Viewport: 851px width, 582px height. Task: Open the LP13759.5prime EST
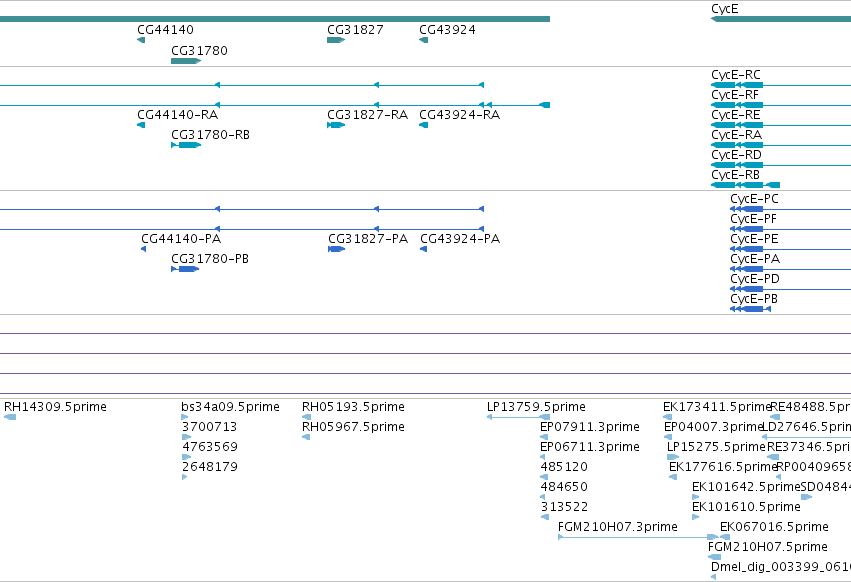tap(518, 417)
